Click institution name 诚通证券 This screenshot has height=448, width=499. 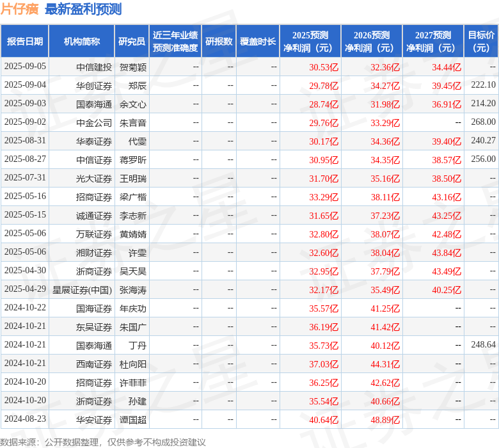[x=94, y=216]
